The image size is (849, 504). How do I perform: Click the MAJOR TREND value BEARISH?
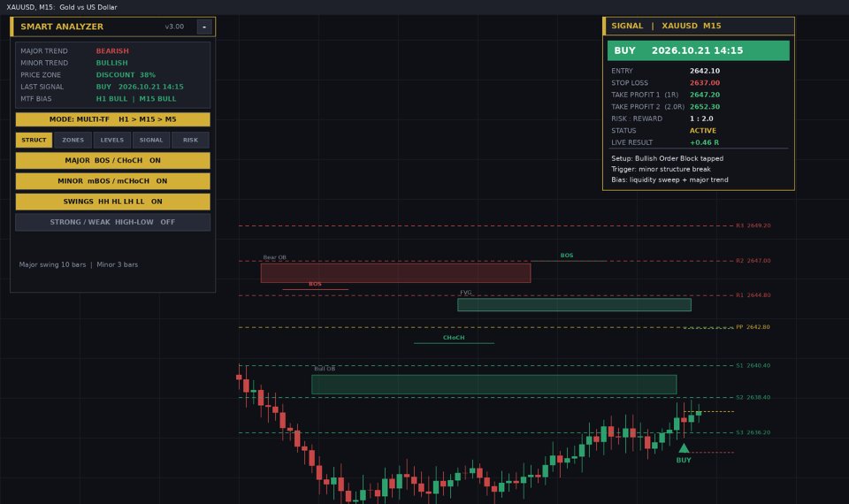point(112,51)
